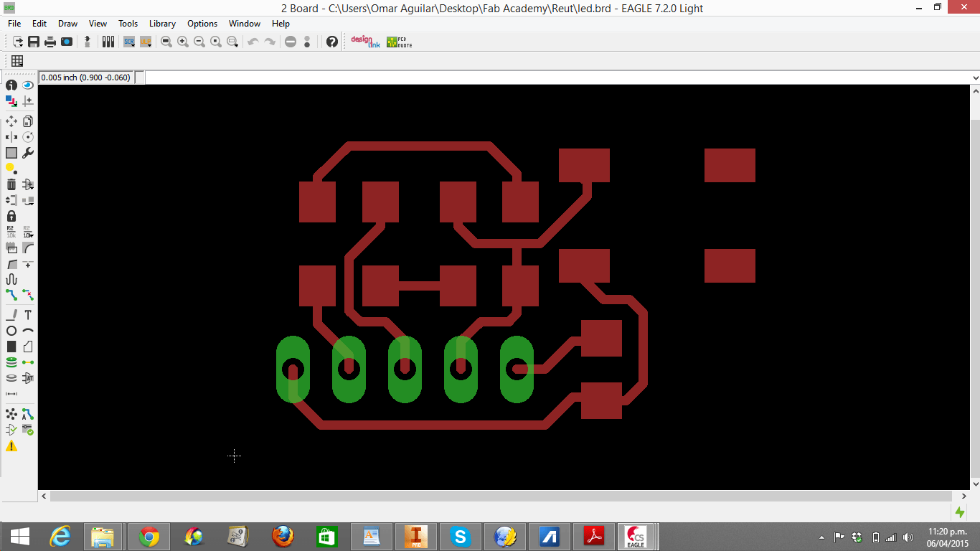Select the Group tool
This screenshot has width=980, height=551.
[11, 153]
